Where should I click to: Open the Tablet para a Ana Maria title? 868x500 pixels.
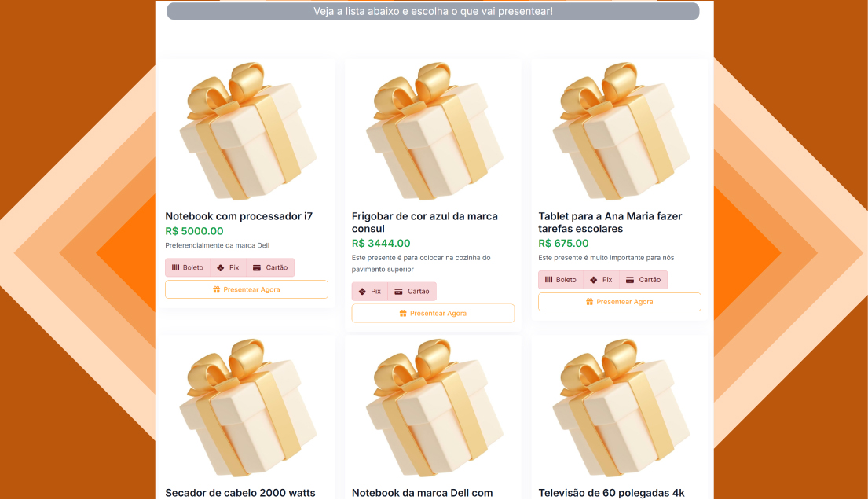click(610, 222)
